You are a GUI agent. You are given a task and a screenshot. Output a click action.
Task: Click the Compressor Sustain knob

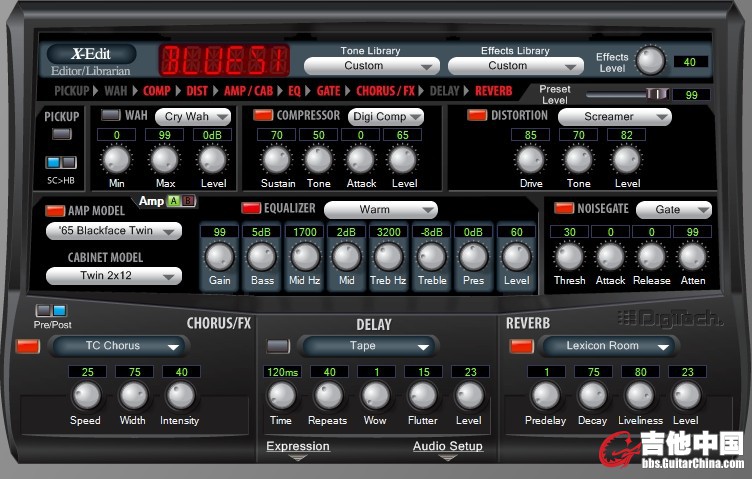point(276,159)
